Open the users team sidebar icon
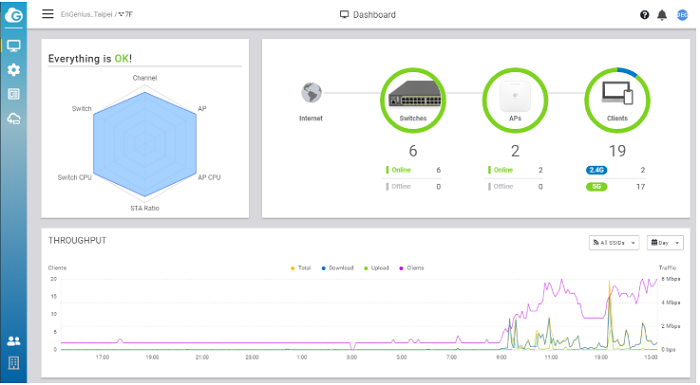This screenshot has height=385, width=700. click(x=14, y=341)
